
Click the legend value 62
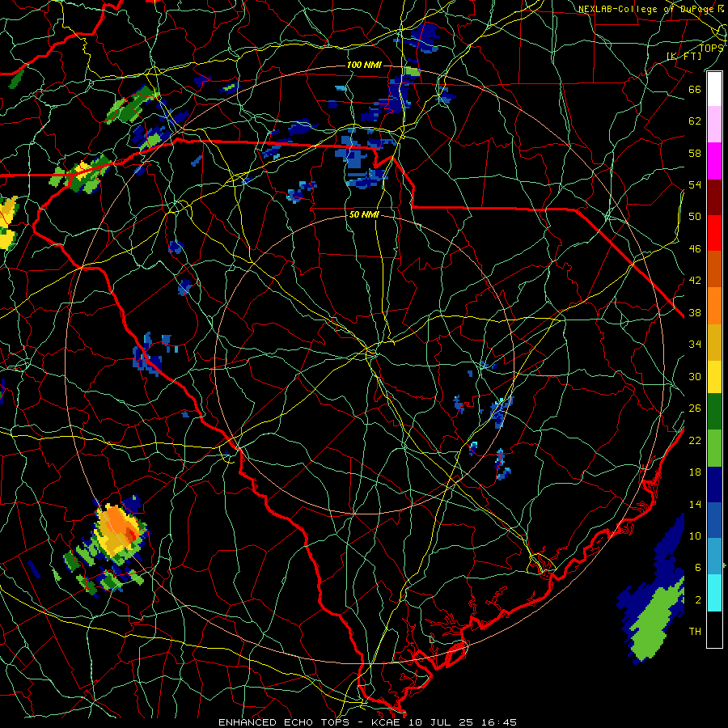[x=695, y=121]
